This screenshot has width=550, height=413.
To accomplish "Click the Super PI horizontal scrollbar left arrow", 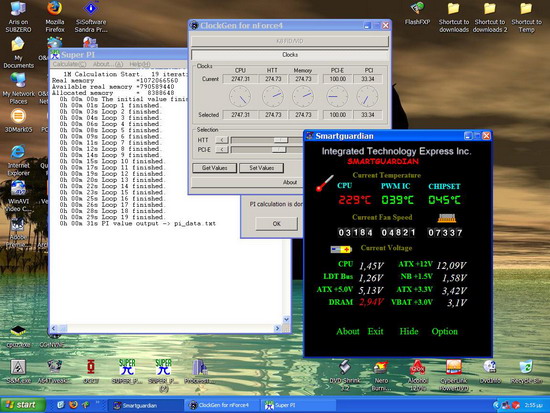I will coord(54,328).
